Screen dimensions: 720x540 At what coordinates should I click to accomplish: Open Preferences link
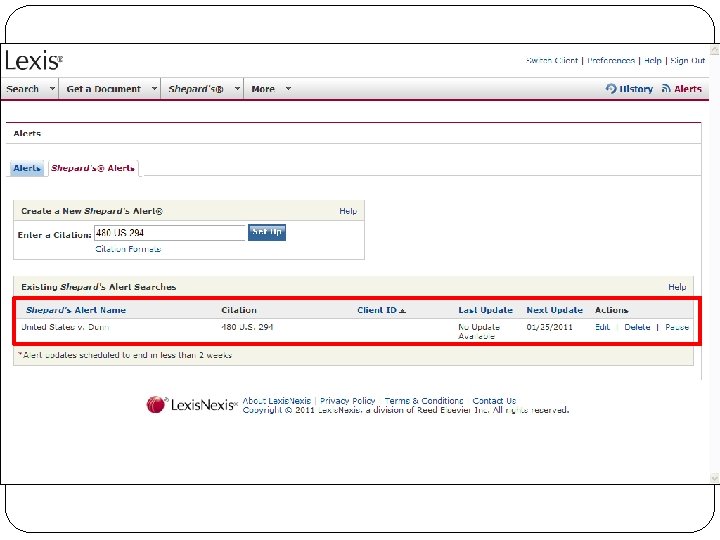[611, 60]
